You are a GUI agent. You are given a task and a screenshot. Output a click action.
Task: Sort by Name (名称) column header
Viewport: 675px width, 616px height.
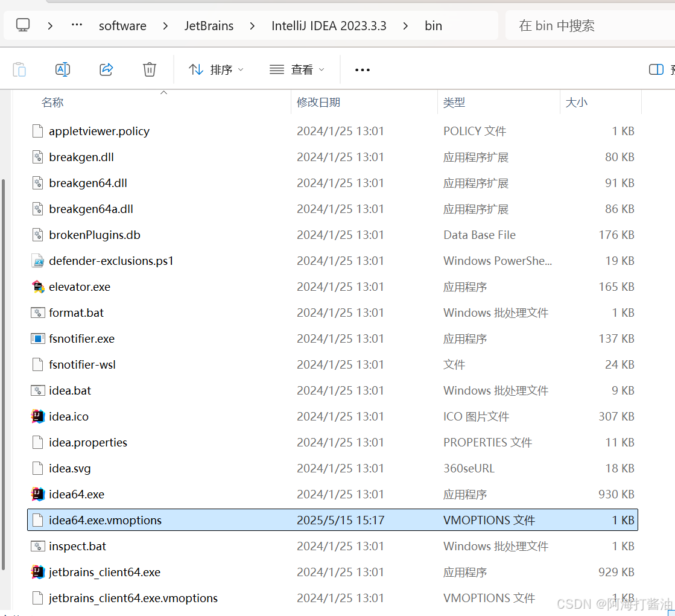click(x=52, y=103)
